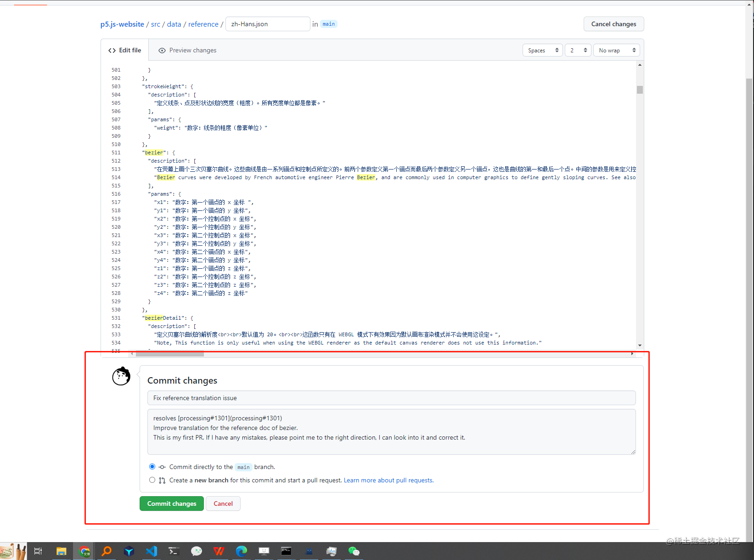Click the highlighted Bezier word after Pierre
This screenshot has width=754, height=560.
[366, 177]
